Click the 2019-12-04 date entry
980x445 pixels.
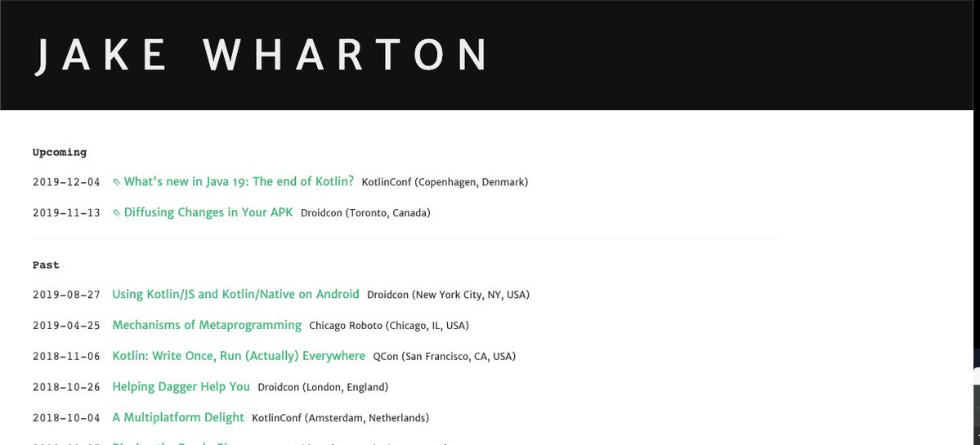pyautogui.click(x=66, y=182)
